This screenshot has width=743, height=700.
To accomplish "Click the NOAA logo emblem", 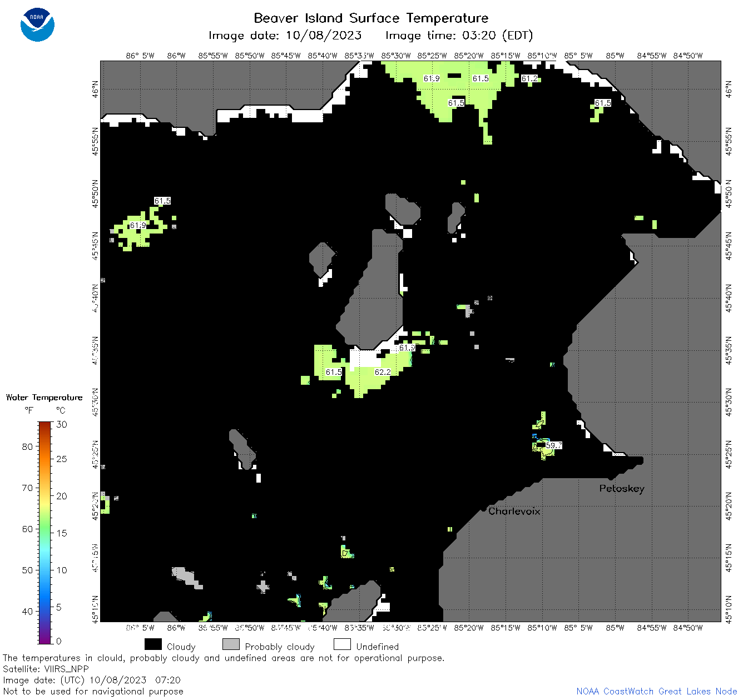I will [x=37, y=24].
